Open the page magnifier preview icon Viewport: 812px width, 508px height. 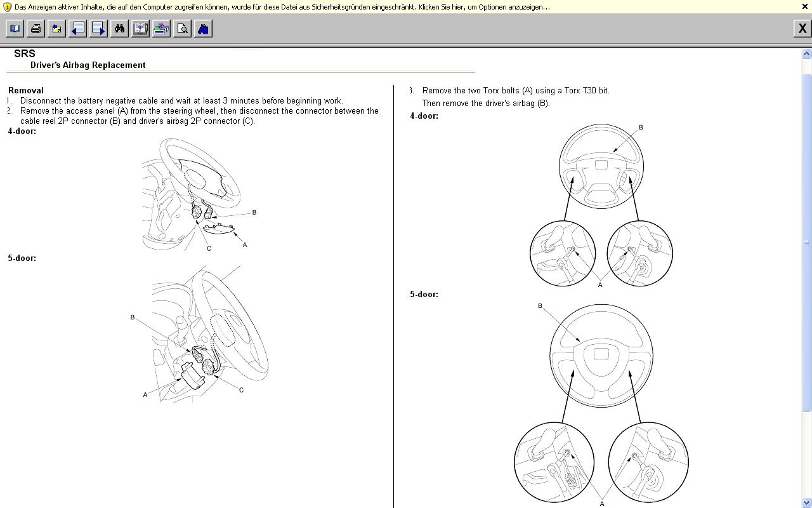[x=182, y=29]
